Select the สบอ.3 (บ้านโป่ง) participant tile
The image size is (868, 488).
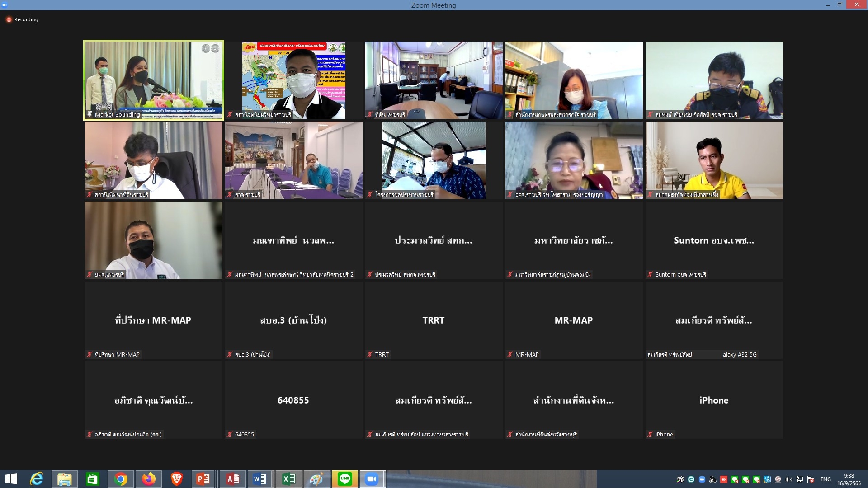coord(293,320)
